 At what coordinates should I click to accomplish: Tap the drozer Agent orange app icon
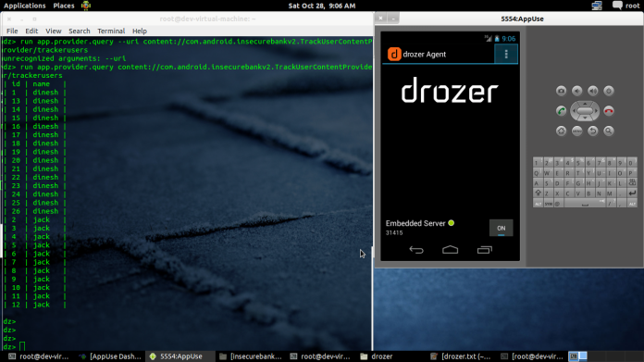coord(394,55)
